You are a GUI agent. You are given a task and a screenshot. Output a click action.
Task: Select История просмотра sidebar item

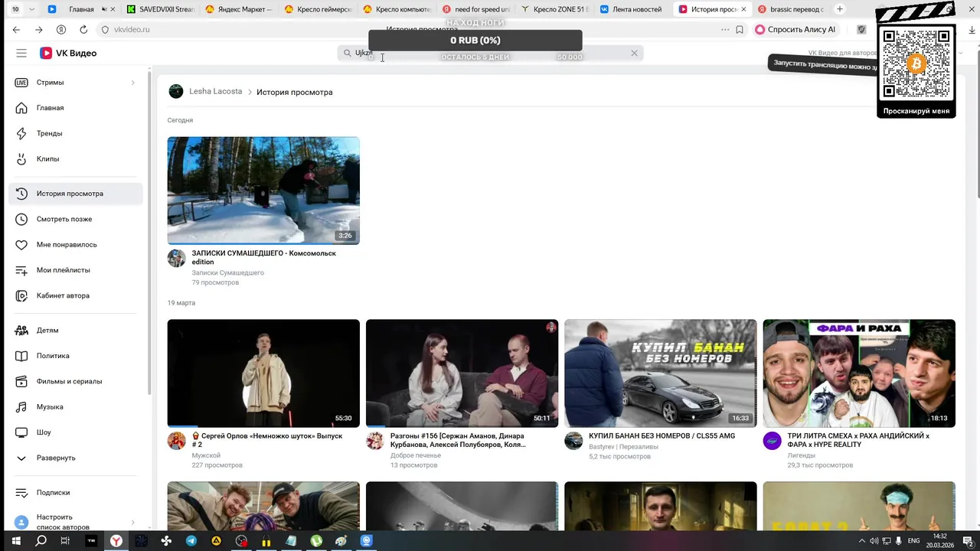click(75, 194)
